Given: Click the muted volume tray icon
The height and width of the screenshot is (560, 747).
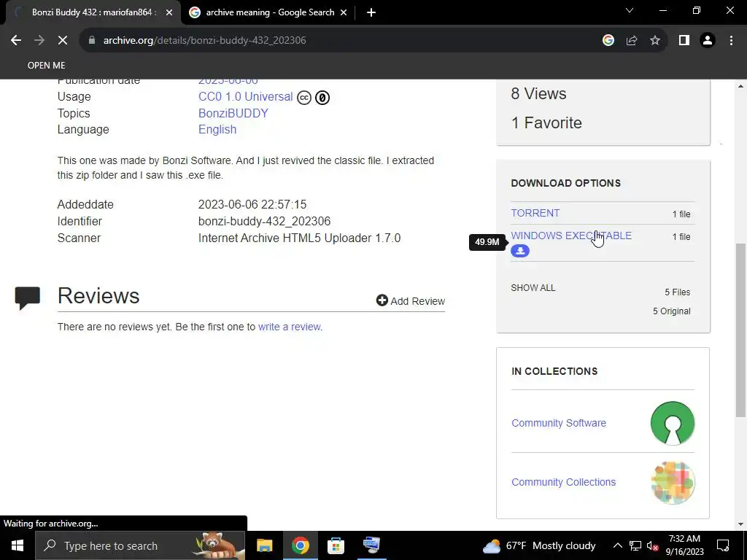Looking at the screenshot, I should point(652,545).
